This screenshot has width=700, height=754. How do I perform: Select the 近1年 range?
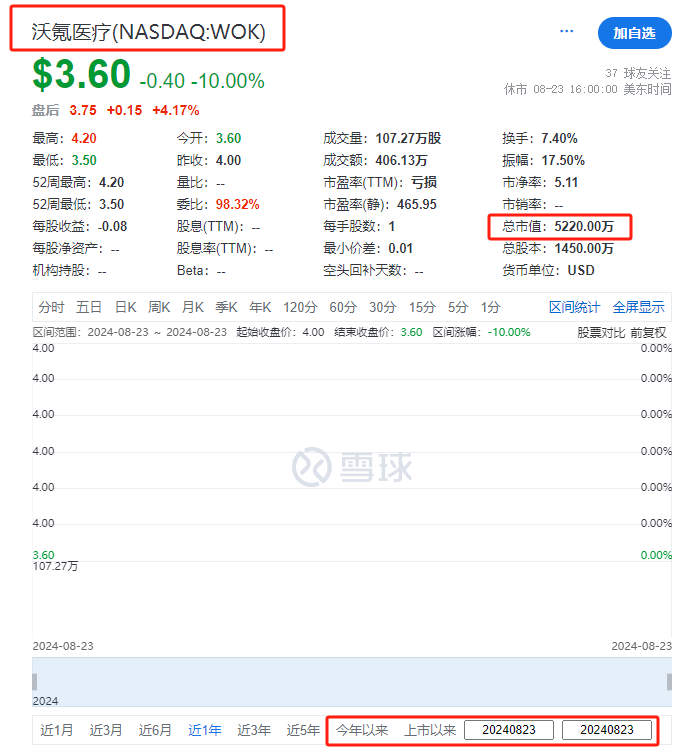click(205, 730)
